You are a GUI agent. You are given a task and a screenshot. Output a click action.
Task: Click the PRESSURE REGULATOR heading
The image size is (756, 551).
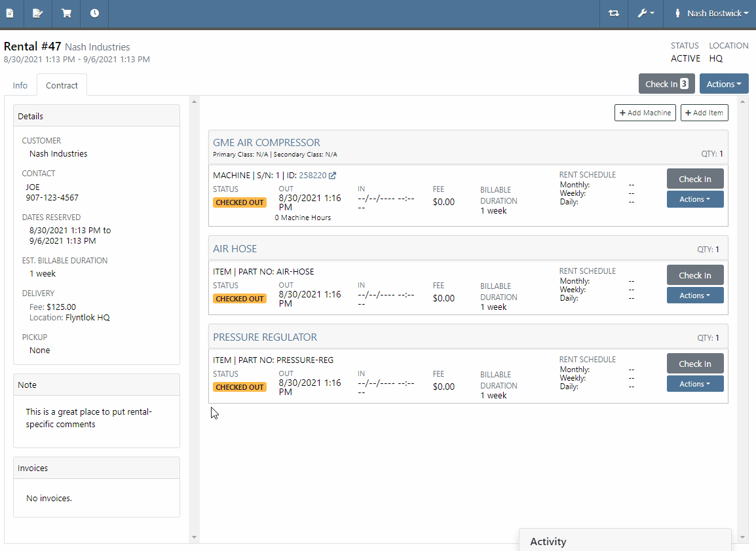(x=265, y=337)
